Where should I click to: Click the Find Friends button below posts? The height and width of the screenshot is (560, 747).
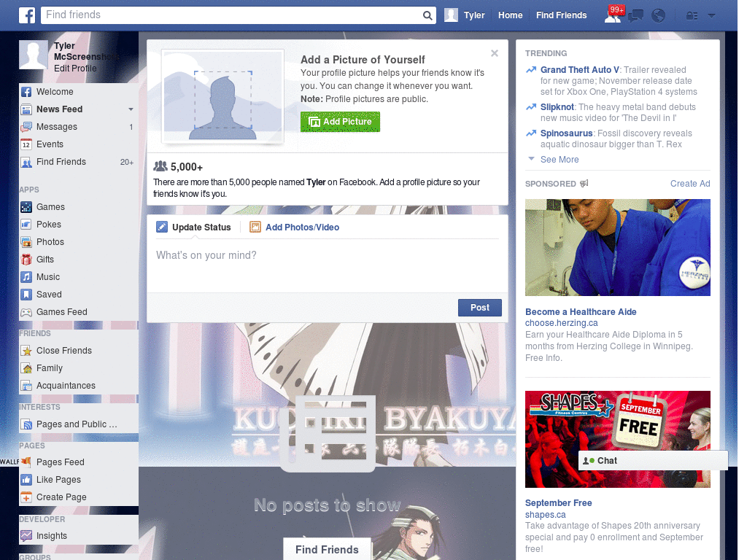click(x=327, y=550)
